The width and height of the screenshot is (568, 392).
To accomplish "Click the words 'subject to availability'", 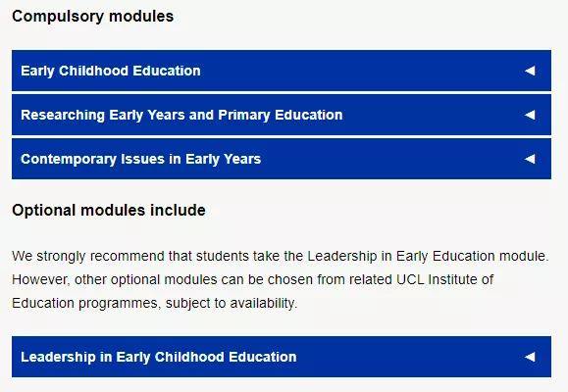I will click(x=230, y=304).
